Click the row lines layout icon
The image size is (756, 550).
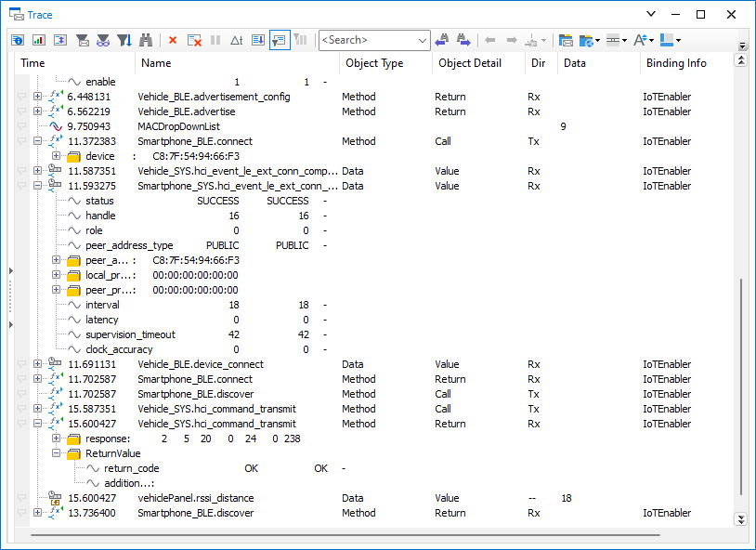(x=612, y=40)
